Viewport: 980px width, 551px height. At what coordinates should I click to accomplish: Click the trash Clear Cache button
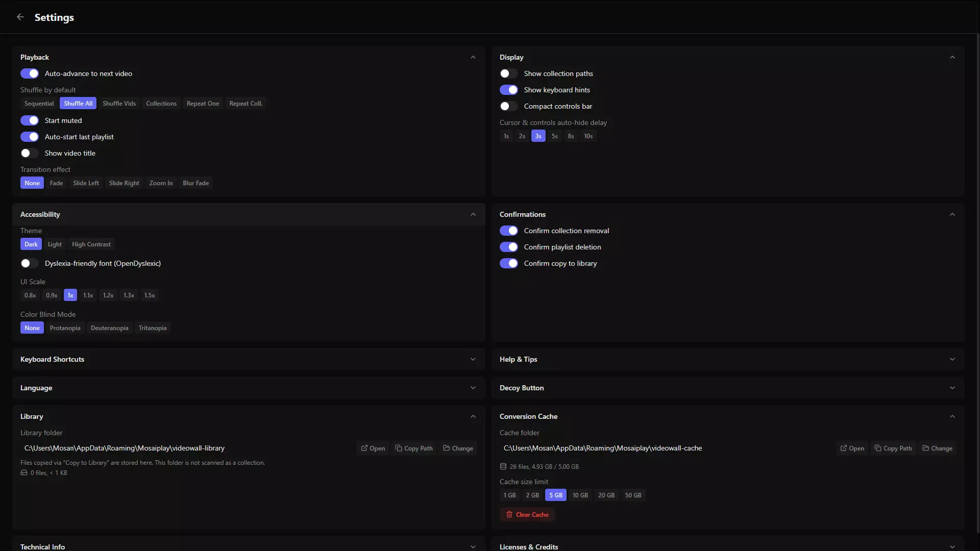[x=527, y=514]
